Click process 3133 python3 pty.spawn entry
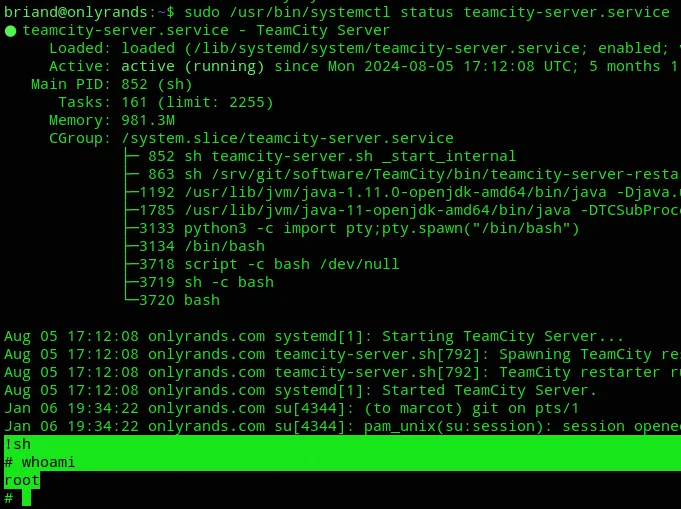The width and height of the screenshot is (681, 509). click(x=359, y=228)
